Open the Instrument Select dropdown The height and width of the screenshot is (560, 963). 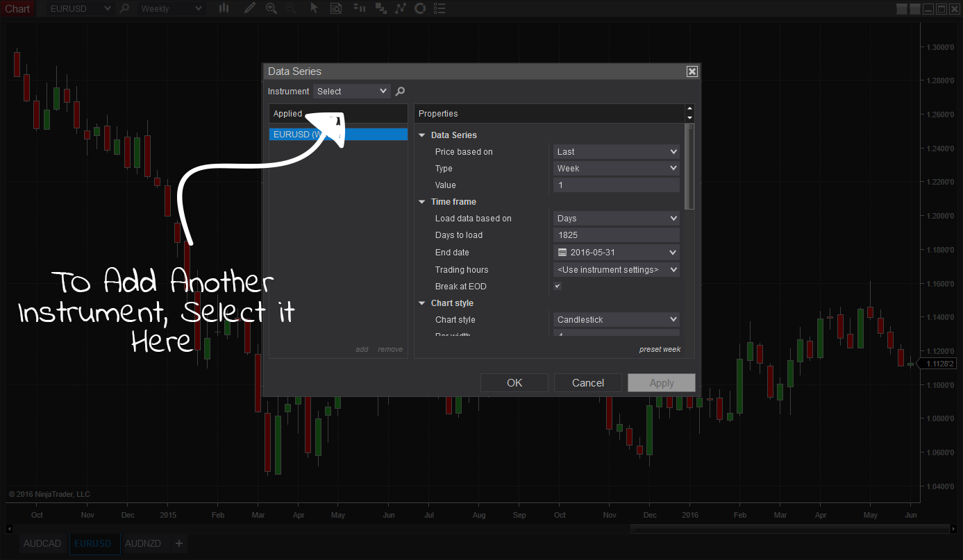(351, 91)
